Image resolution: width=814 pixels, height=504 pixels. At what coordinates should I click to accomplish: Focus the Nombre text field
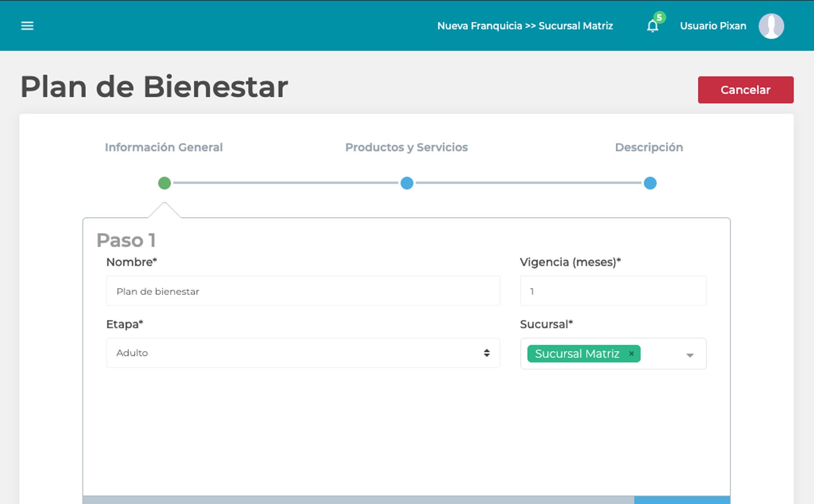[x=303, y=291]
